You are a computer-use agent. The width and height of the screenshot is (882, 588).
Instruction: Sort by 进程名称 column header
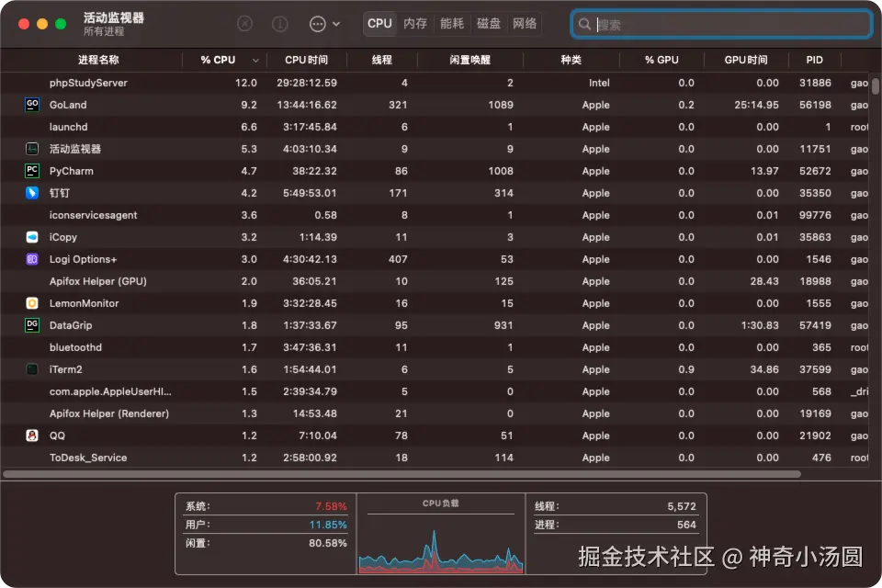coord(98,60)
